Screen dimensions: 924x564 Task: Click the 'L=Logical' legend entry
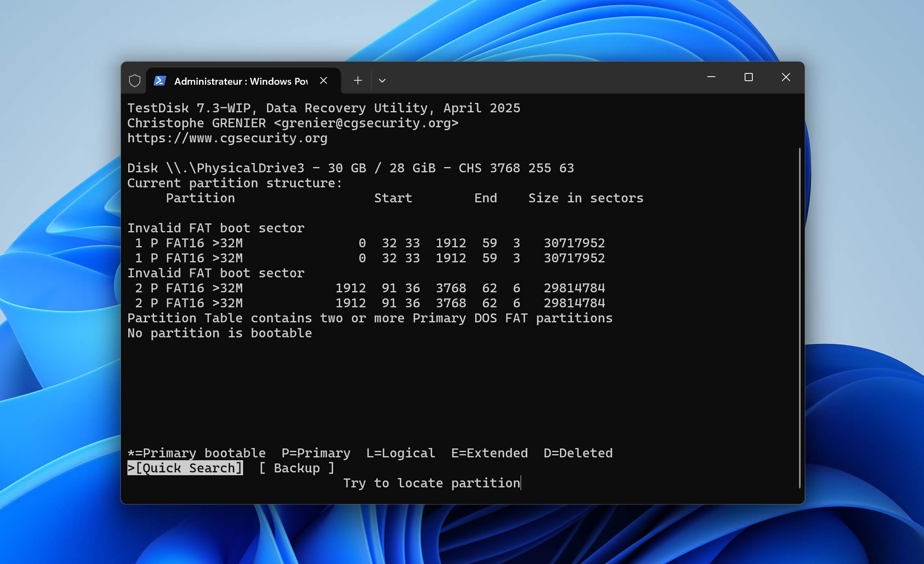(401, 453)
